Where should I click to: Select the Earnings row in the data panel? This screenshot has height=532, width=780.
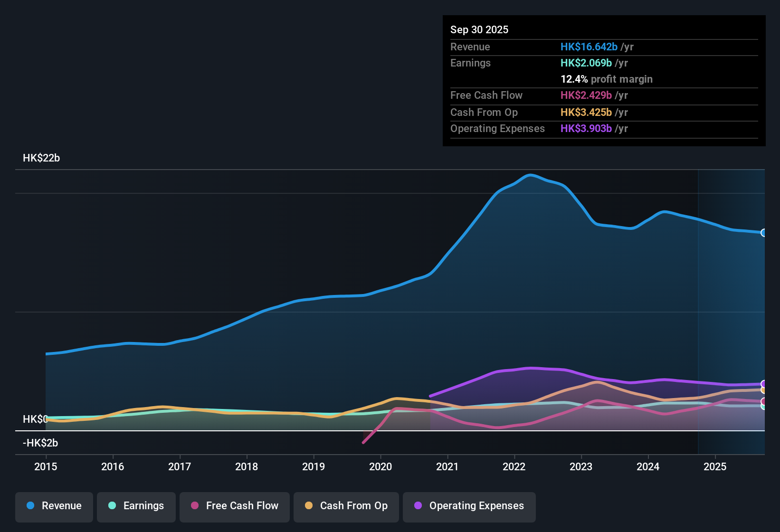pyautogui.click(x=523, y=63)
